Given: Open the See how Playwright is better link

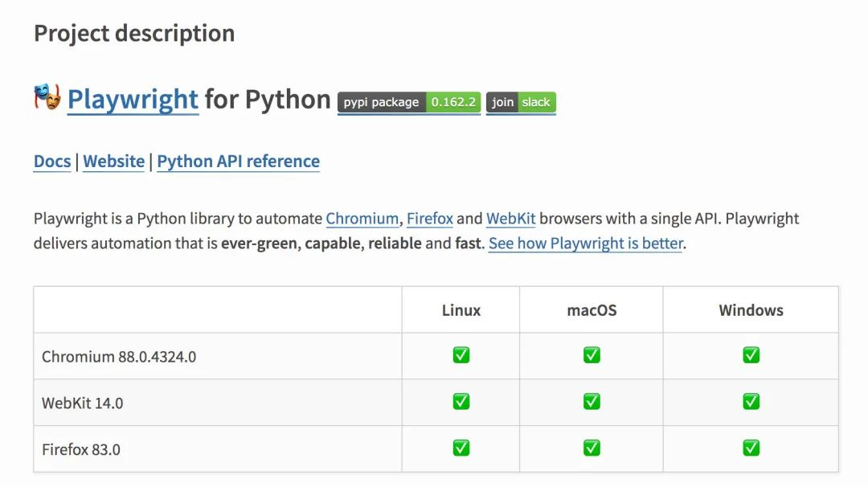Looking at the screenshot, I should pyautogui.click(x=586, y=243).
